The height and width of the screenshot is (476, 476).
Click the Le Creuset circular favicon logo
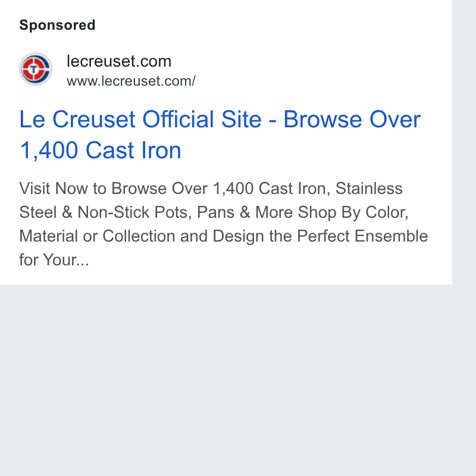[36, 69]
